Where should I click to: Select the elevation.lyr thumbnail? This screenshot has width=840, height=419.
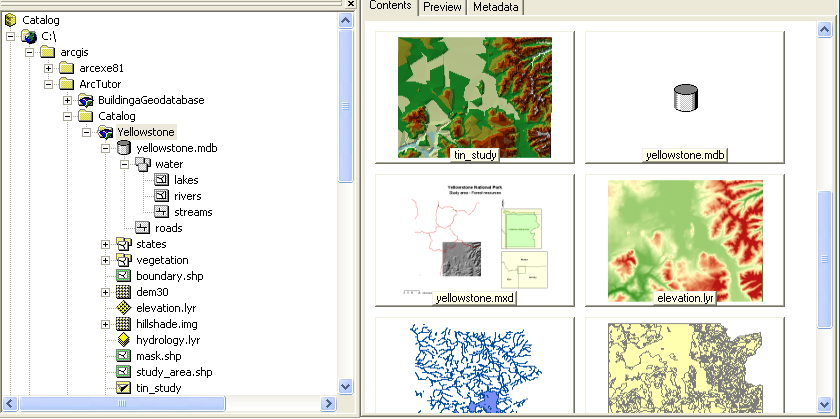685,240
